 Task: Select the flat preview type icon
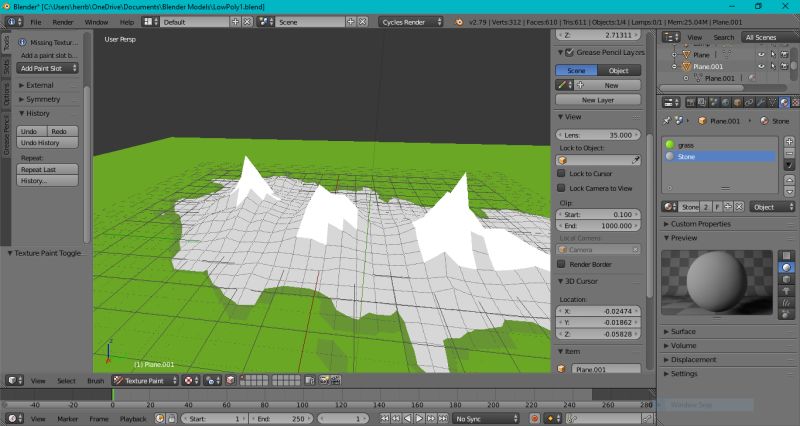786,255
